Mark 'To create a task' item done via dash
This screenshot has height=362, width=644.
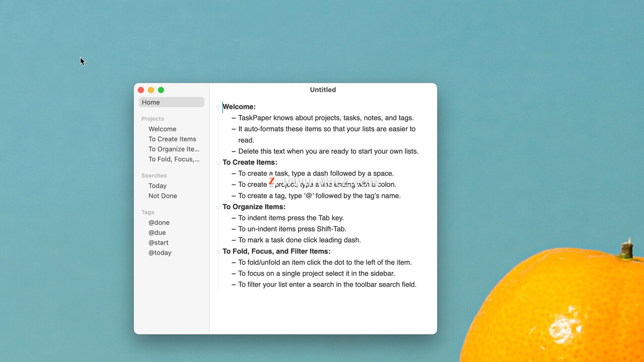(x=234, y=174)
